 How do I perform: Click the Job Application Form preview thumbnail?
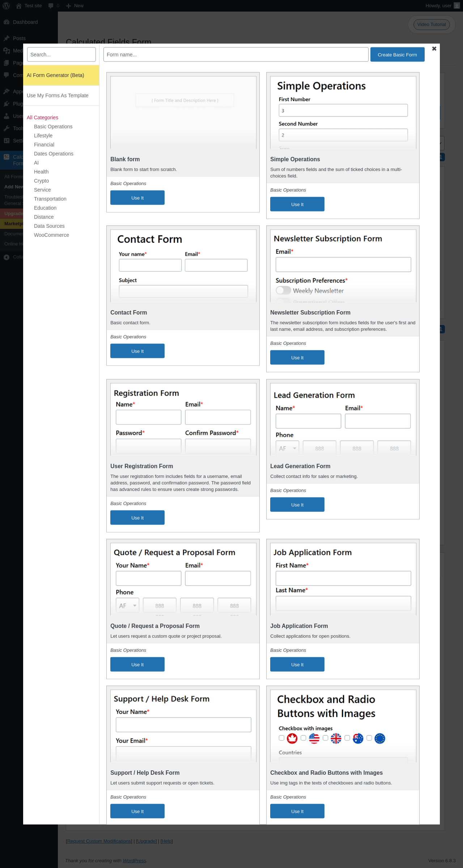(343, 579)
